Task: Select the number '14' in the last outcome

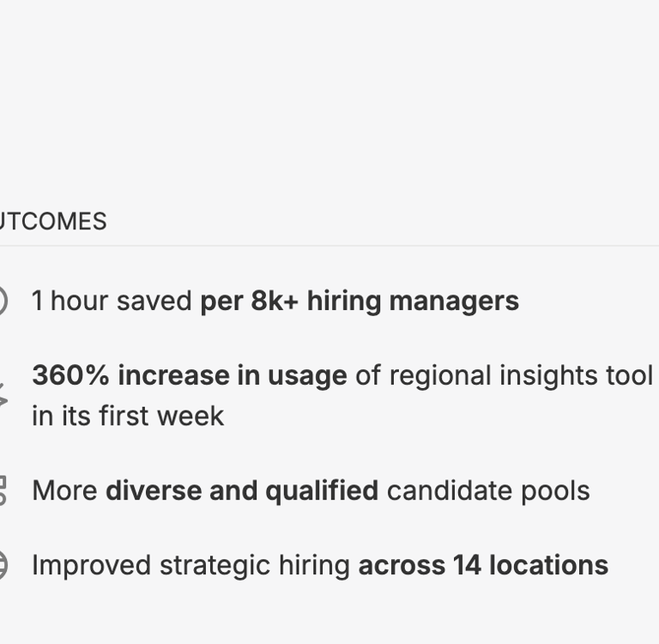Action: point(467,565)
